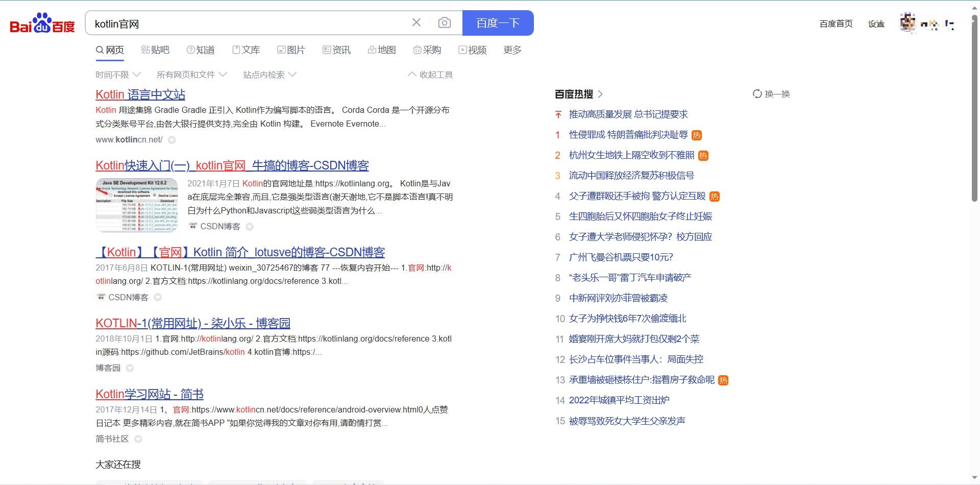Open the 采购 tab
Image resolution: width=980 pixels, height=485 pixels.
point(427,50)
